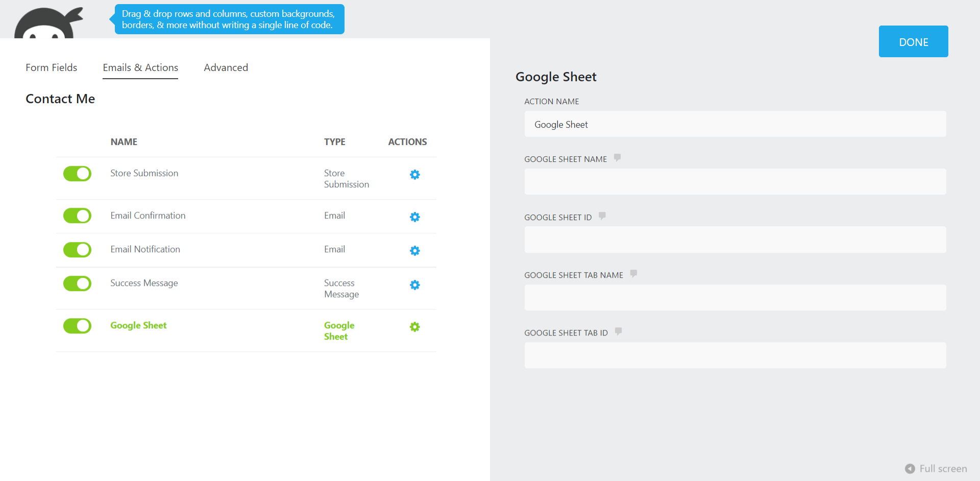
Task: Disable the Email Confirmation action toggle
Action: pos(77,215)
